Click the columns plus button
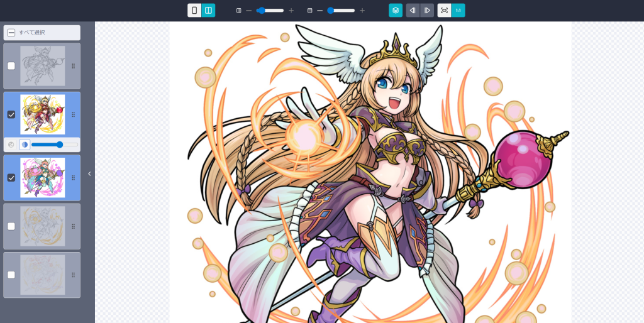 tap(291, 11)
